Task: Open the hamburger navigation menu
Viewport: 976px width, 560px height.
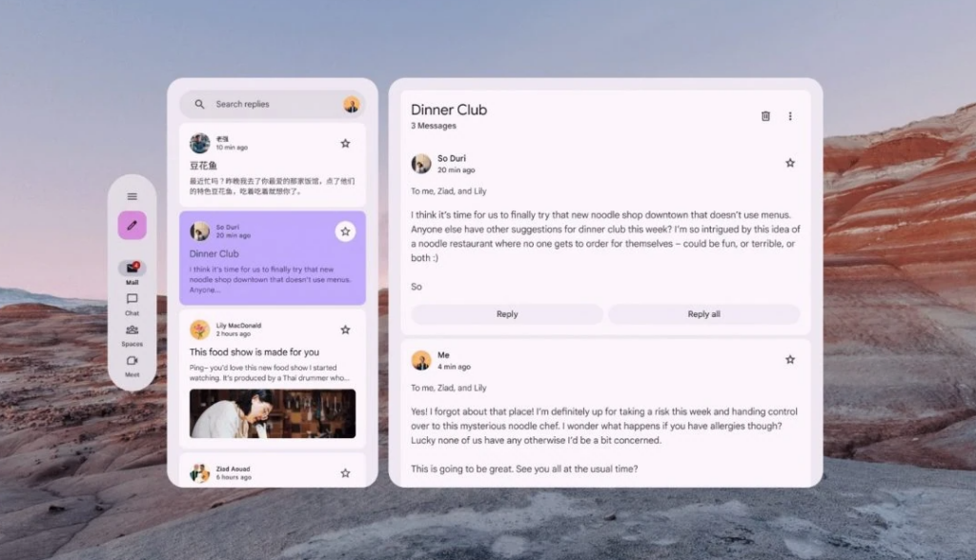Action: [x=132, y=197]
